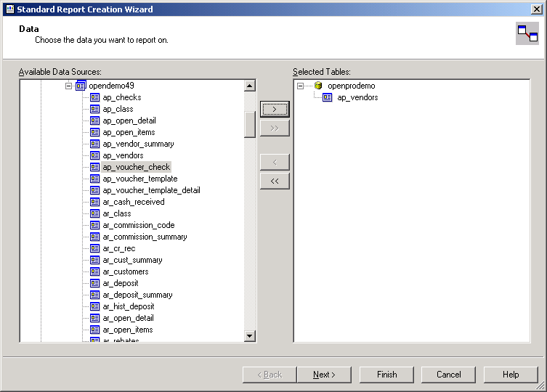547x392 pixels.
Task: Collapse the openprodemo node in Selected Tables
Action: (x=300, y=86)
